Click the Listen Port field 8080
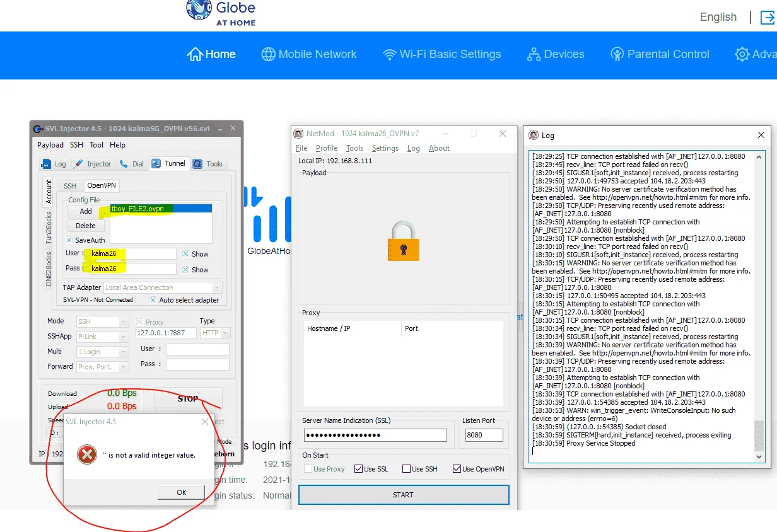This screenshot has width=777, height=532. click(484, 435)
